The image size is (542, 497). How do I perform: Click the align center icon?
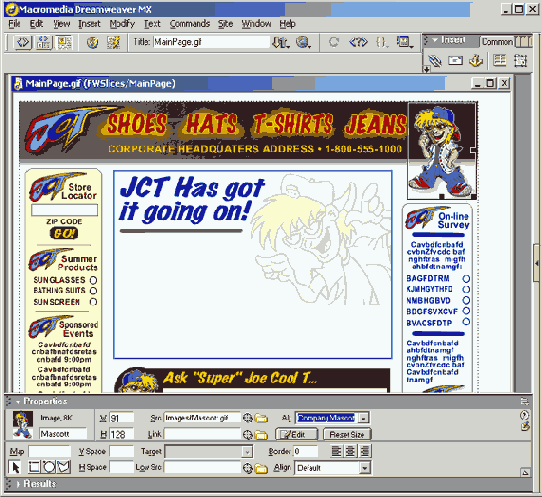pos(351,451)
